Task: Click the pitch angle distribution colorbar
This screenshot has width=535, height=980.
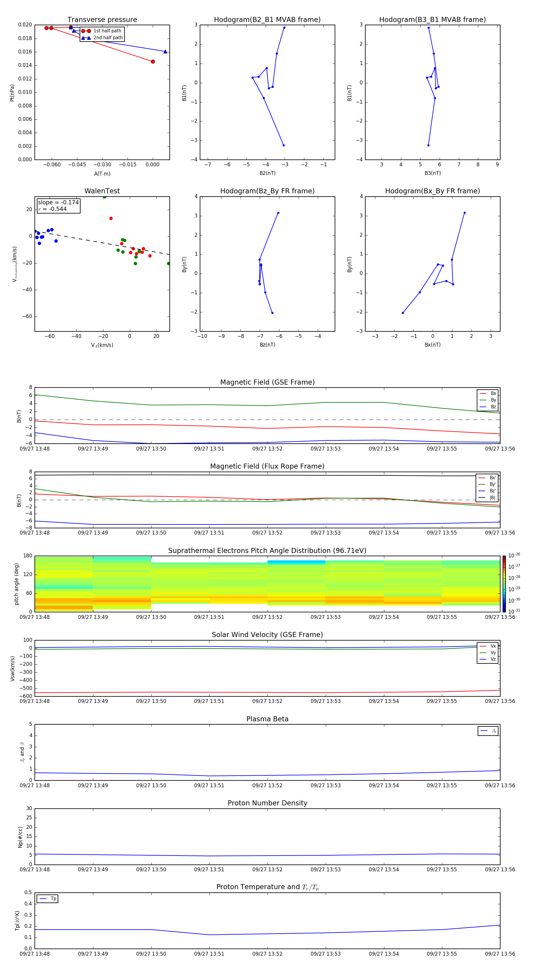Action: coord(504,584)
